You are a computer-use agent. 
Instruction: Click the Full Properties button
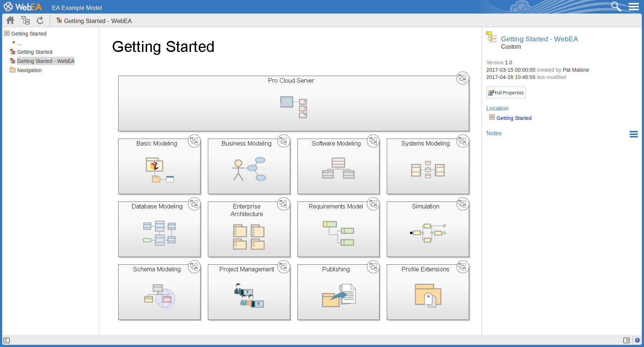coord(506,93)
